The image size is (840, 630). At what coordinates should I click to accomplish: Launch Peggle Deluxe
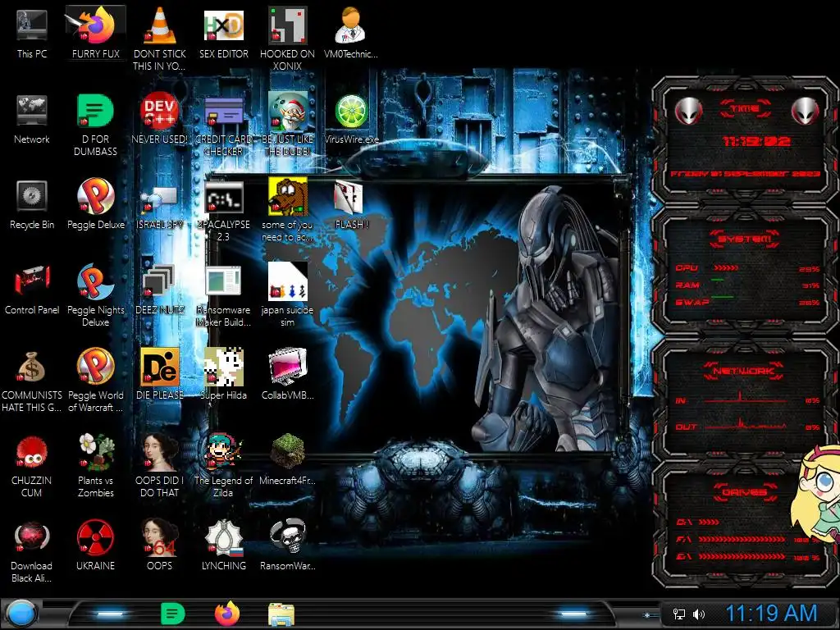click(x=96, y=196)
